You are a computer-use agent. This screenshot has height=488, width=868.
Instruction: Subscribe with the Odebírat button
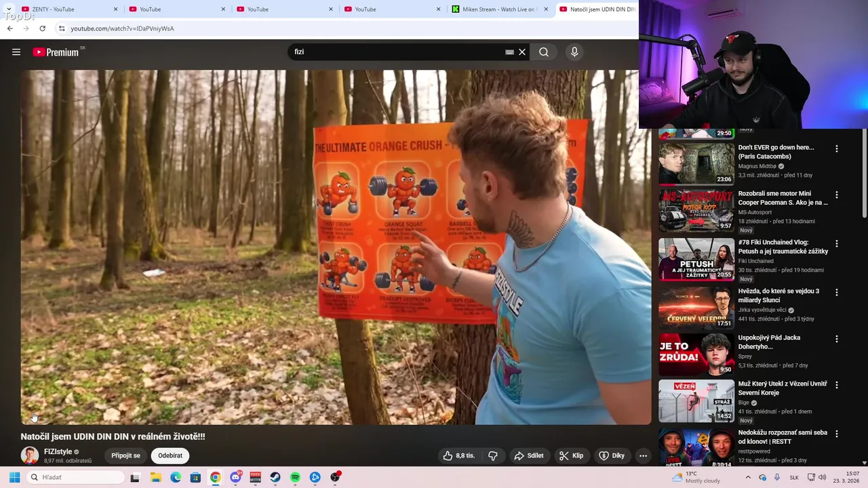[170, 455]
